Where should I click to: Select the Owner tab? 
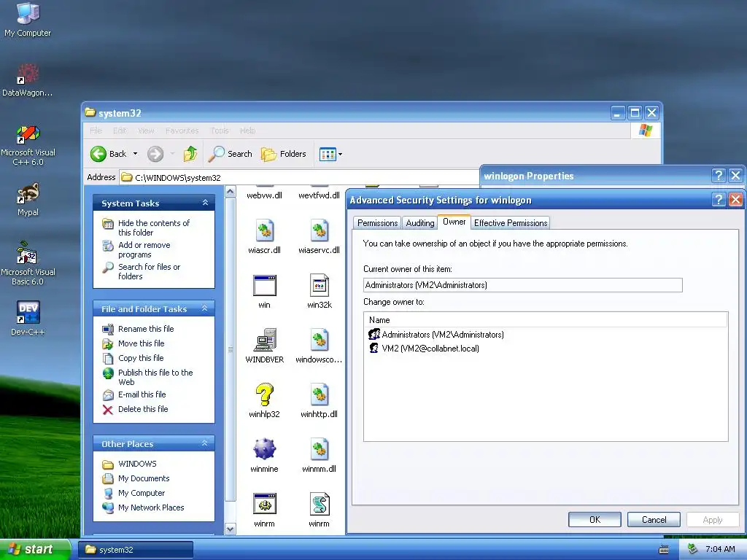tap(454, 222)
